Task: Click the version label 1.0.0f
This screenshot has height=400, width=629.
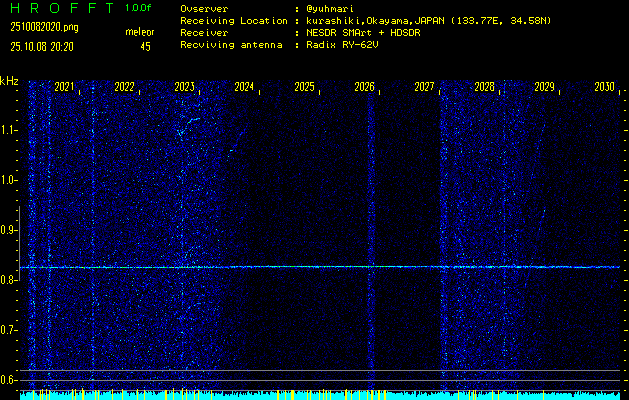Action: click(138, 8)
